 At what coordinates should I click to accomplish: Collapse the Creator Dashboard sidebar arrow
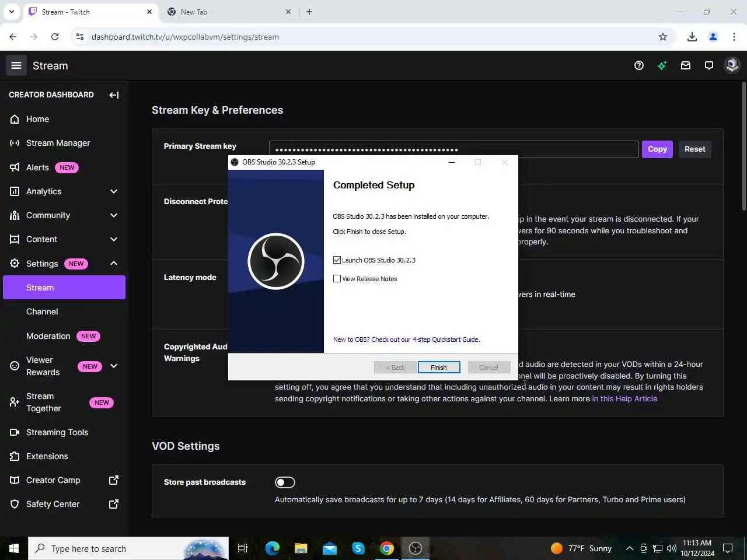pos(114,94)
